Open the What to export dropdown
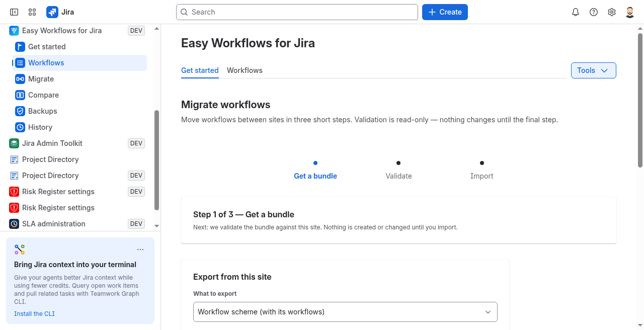644x330 pixels. pos(345,312)
